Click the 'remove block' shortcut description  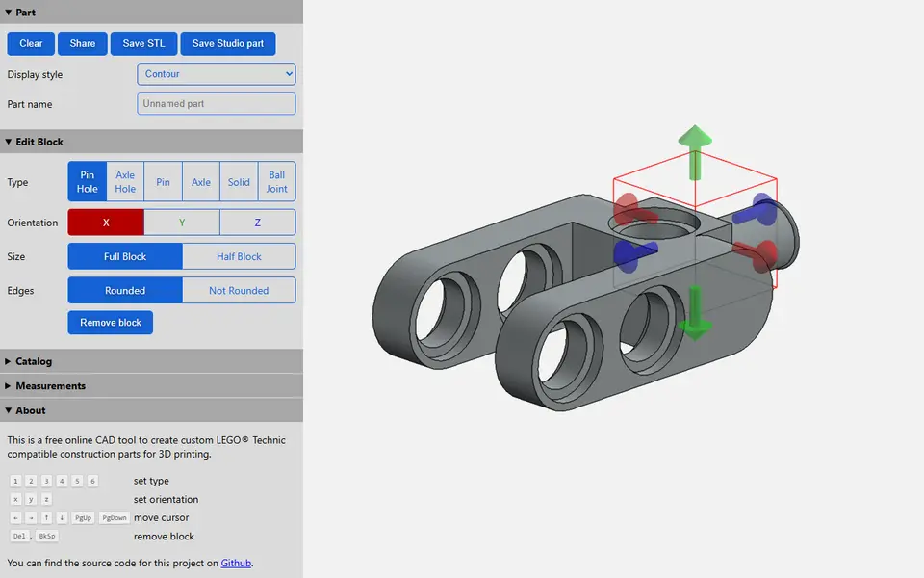164,537
